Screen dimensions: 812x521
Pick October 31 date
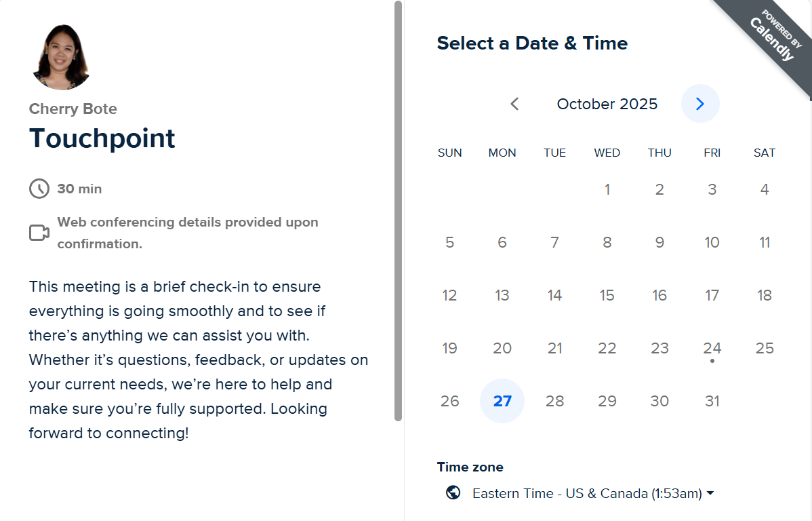point(712,401)
